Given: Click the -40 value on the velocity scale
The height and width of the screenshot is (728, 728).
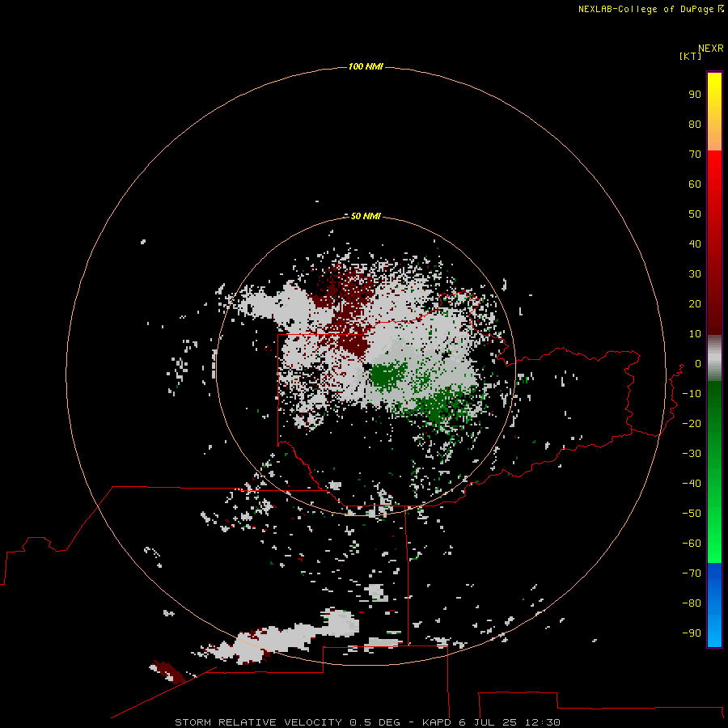Looking at the screenshot, I should tap(692, 484).
